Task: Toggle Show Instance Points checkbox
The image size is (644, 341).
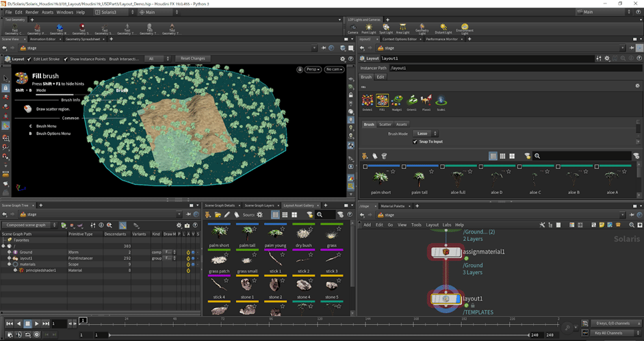Action: (x=66, y=59)
